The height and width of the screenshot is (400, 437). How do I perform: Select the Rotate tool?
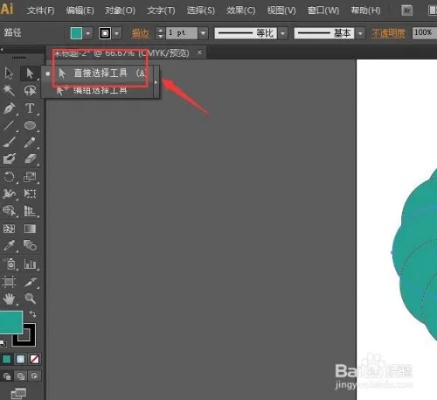coord(9,177)
